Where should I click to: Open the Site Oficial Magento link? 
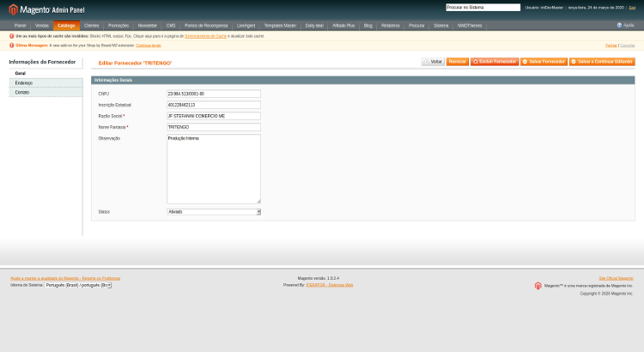coord(616,278)
